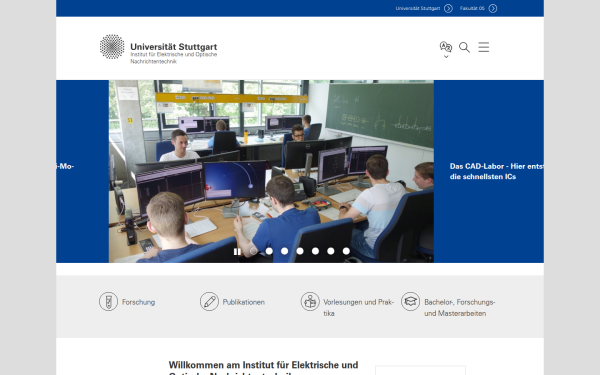Click the previous slide panel on left

[82, 171]
